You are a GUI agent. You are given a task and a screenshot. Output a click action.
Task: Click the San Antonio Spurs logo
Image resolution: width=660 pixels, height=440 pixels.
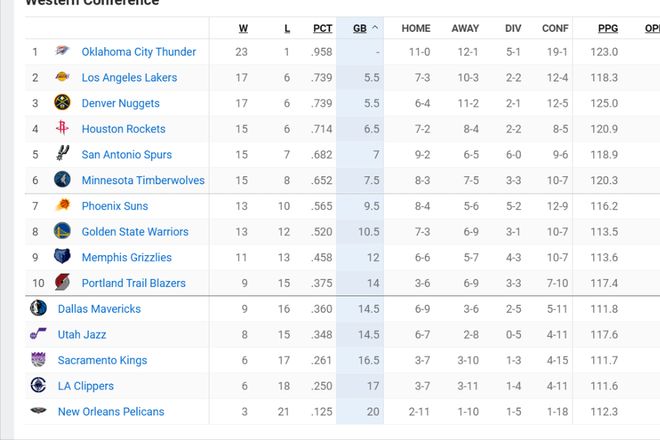tap(62, 155)
